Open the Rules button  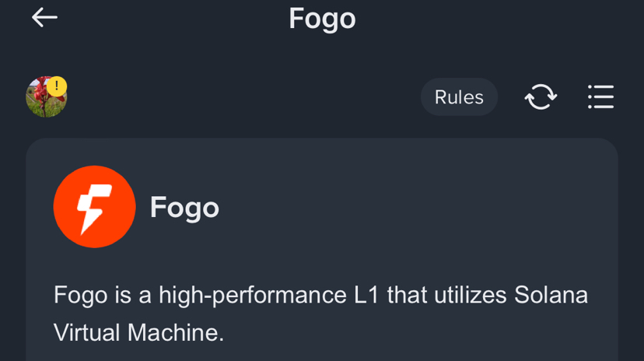tap(459, 97)
